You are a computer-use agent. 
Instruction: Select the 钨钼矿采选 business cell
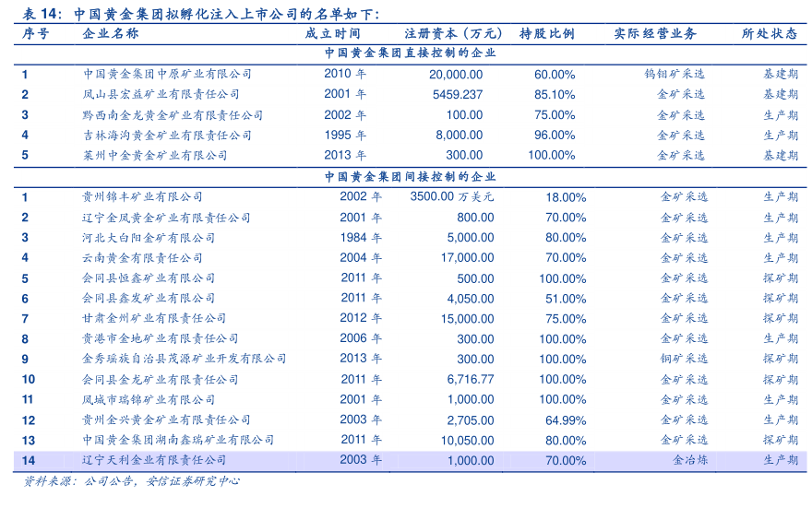[675, 74]
